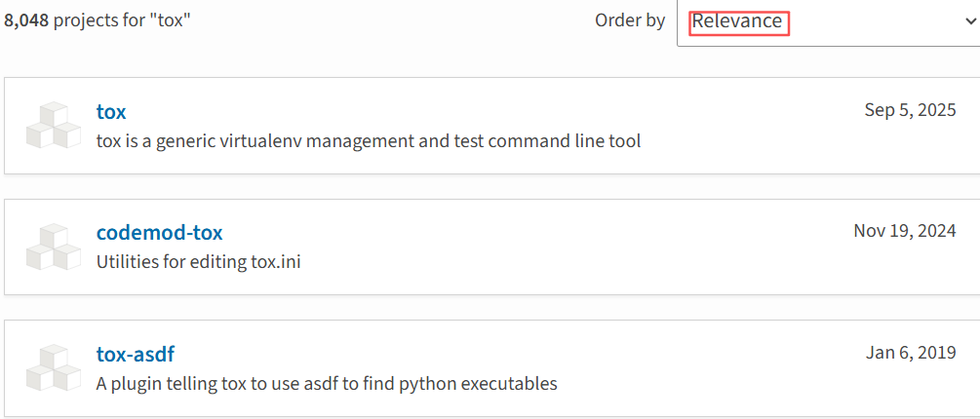Click the Sep 5, 2025 release date
Screen dimensions: 980x419
910,110
